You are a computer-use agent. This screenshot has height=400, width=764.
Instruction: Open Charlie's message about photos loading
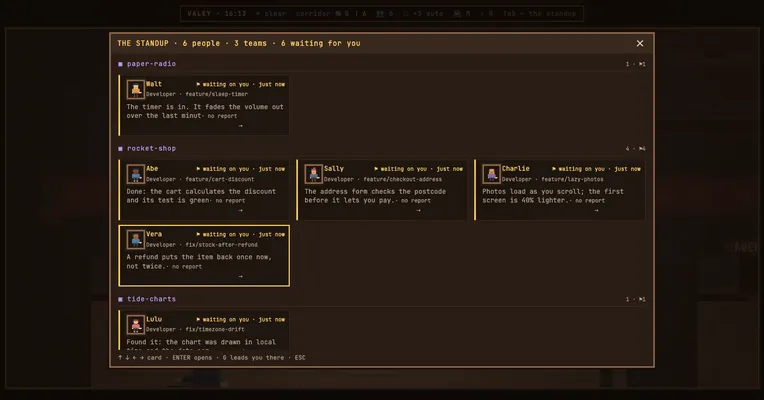553,196
